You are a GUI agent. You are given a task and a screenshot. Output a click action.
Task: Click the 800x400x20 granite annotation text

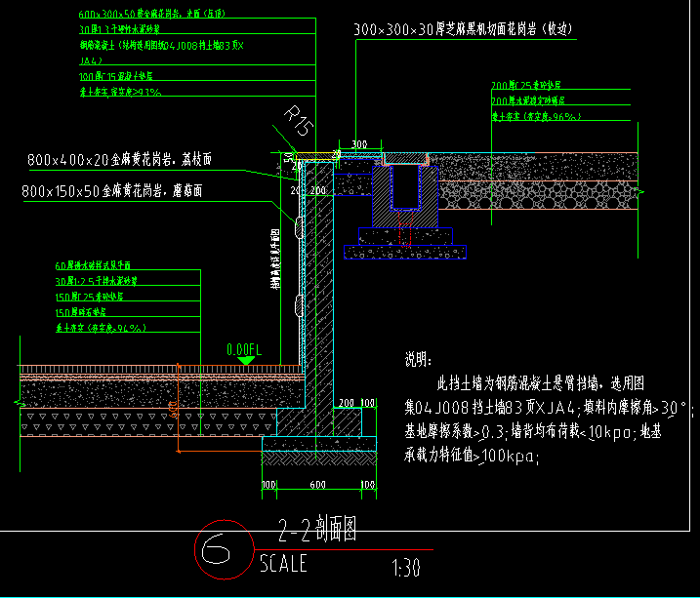(119, 159)
